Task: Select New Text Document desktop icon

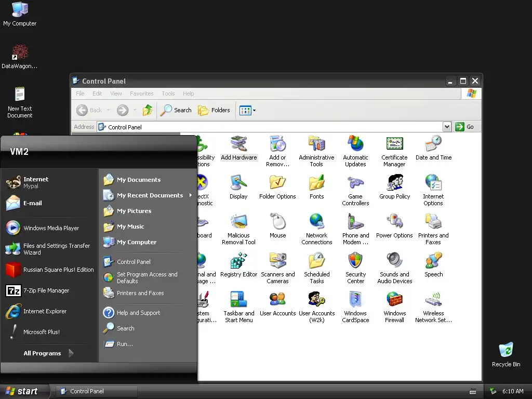Action: pyautogui.click(x=20, y=102)
